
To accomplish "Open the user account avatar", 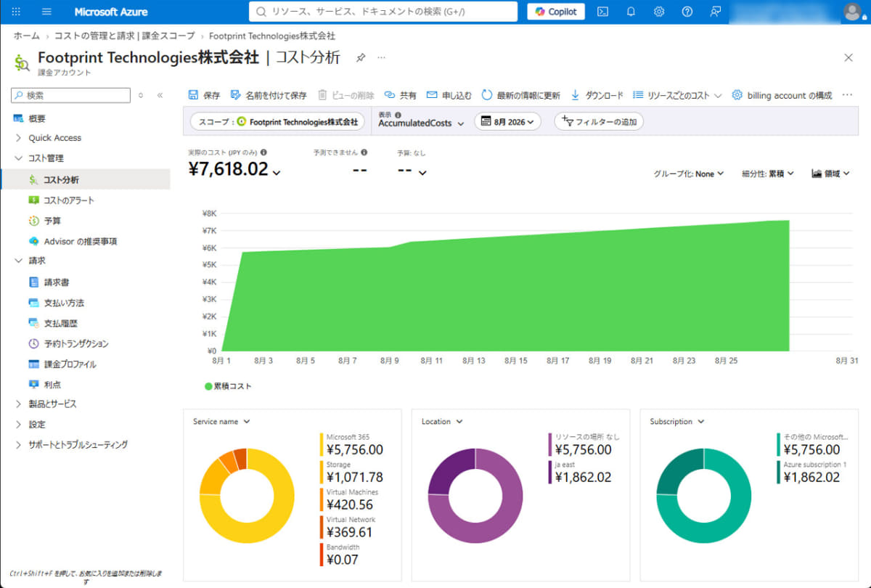I will click(x=853, y=12).
